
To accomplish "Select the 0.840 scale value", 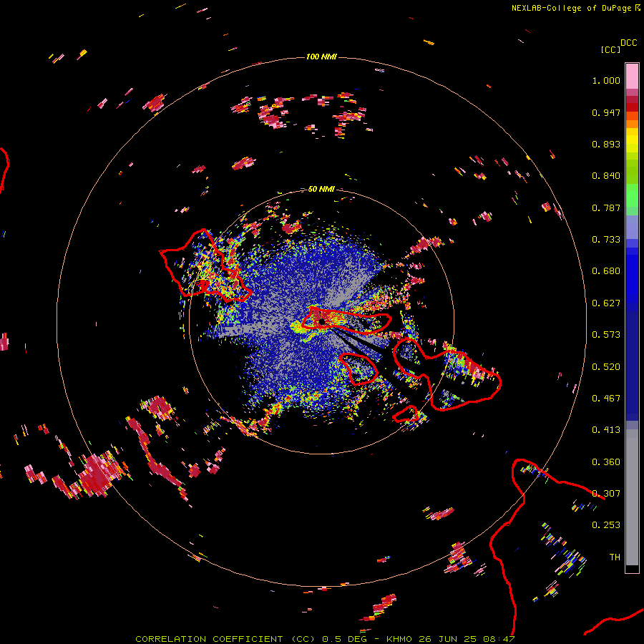I will click(x=606, y=176).
